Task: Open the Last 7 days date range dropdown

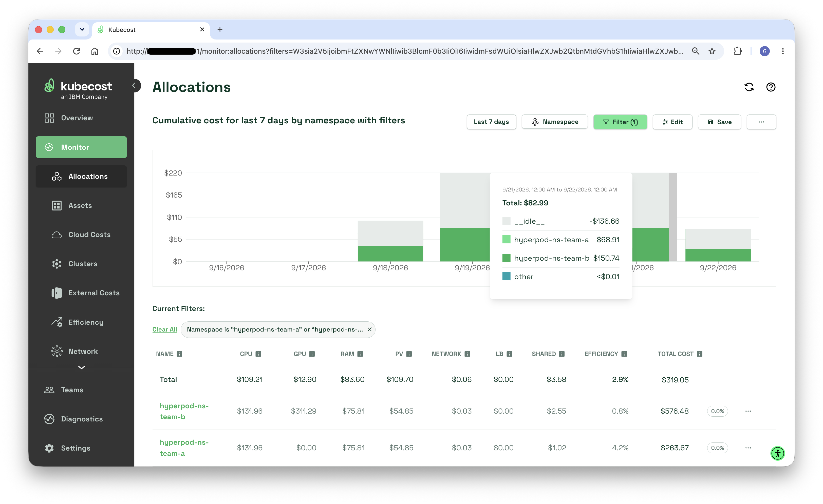Action: click(x=491, y=122)
